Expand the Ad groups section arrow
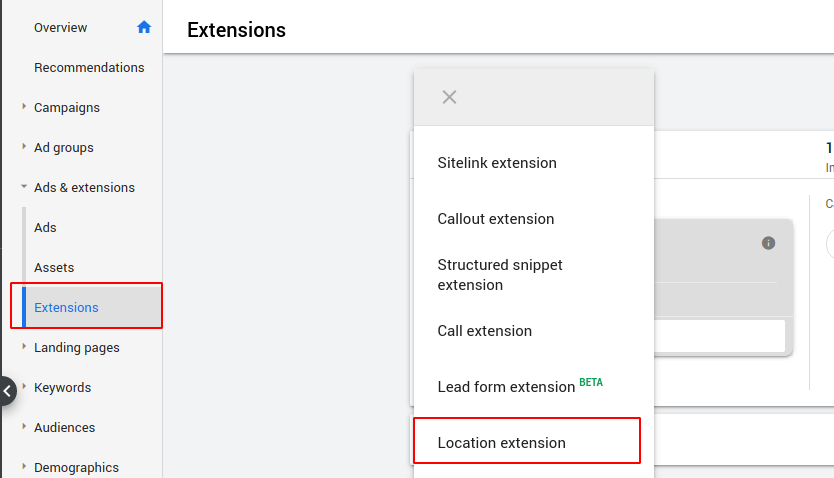 (24, 146)
